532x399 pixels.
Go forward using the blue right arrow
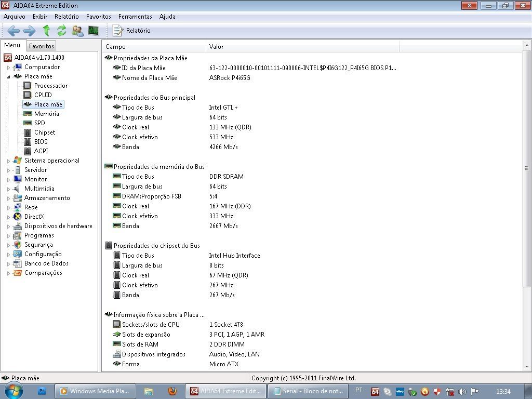(30, 31)
